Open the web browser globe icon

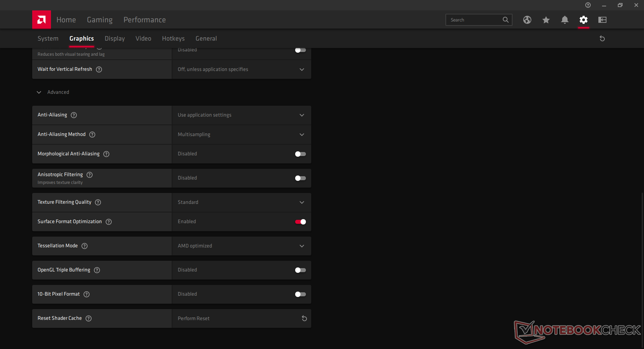pos(527,20)
